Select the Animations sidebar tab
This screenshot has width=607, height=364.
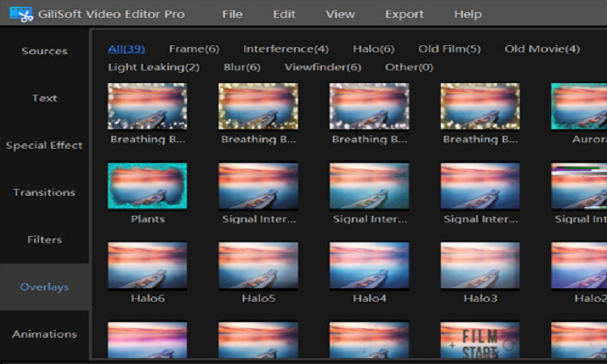pos(45,334)
